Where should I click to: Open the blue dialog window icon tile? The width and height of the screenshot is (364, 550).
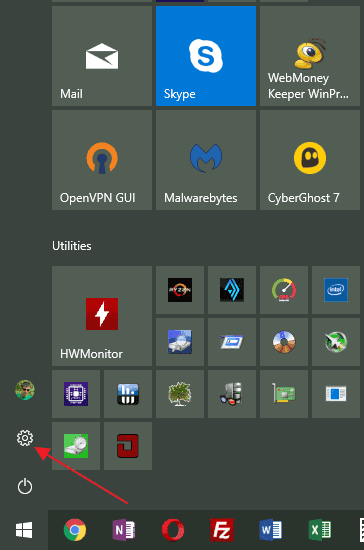pyautogui.click(x=232, y=342)
